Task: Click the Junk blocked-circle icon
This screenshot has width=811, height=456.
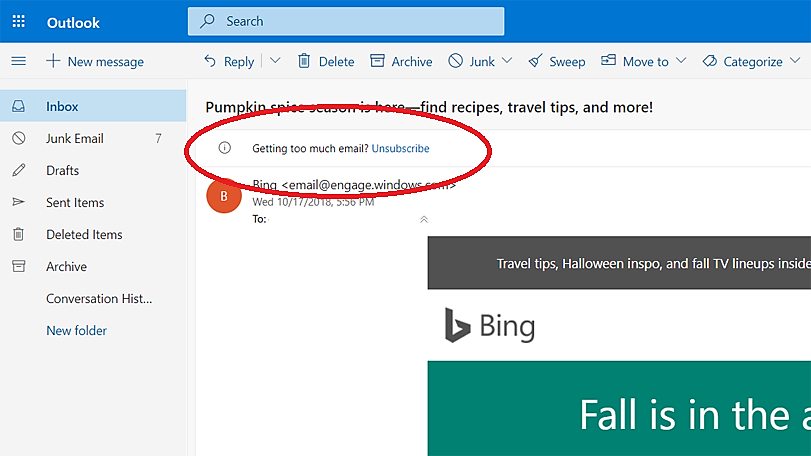Action: coord(456,61)
